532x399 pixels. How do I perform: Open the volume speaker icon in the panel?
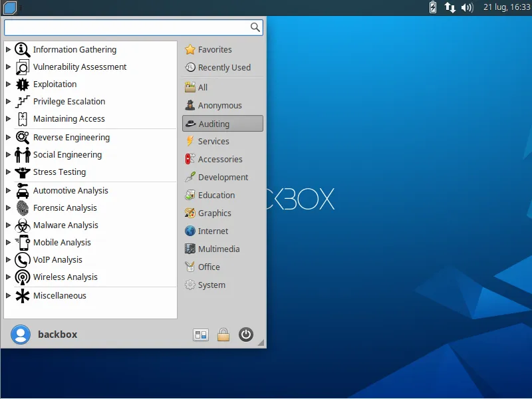467,7
